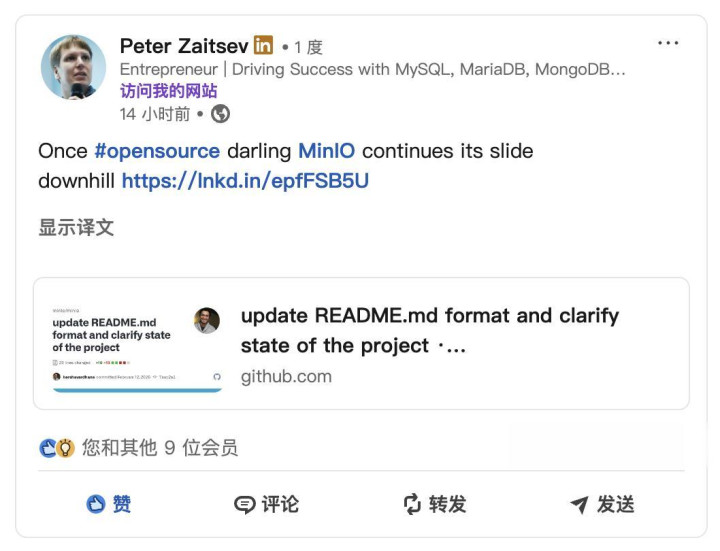Image resolution: width=720 pixels, height=551 pixels.
Task: Click the globe visibility icon
Action: coord(221,114)
